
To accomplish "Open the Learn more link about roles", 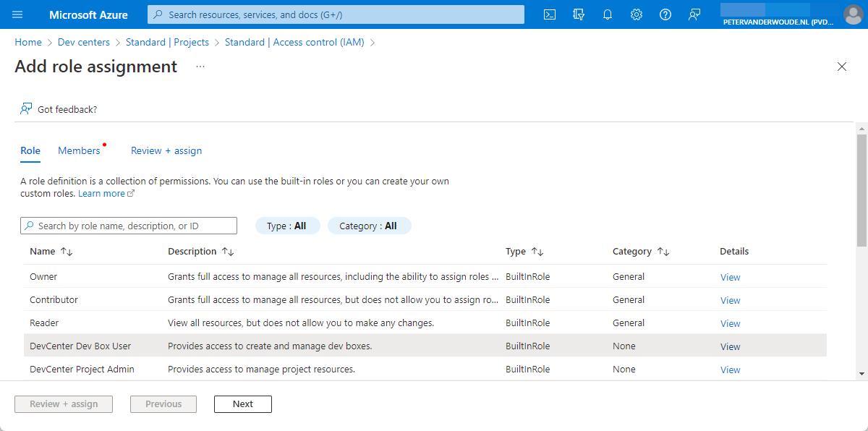I will 101,193.
